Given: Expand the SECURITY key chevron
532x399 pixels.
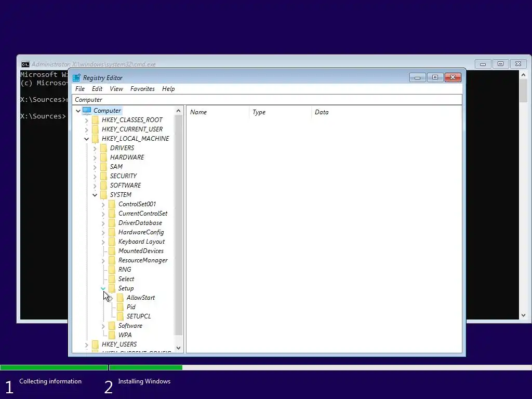Looking at the screenshot, I should pyautogui.click(x=95, y=177).
